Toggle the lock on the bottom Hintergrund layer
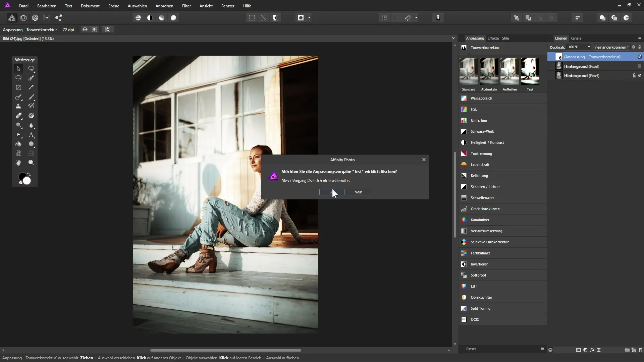 [634, 75]
